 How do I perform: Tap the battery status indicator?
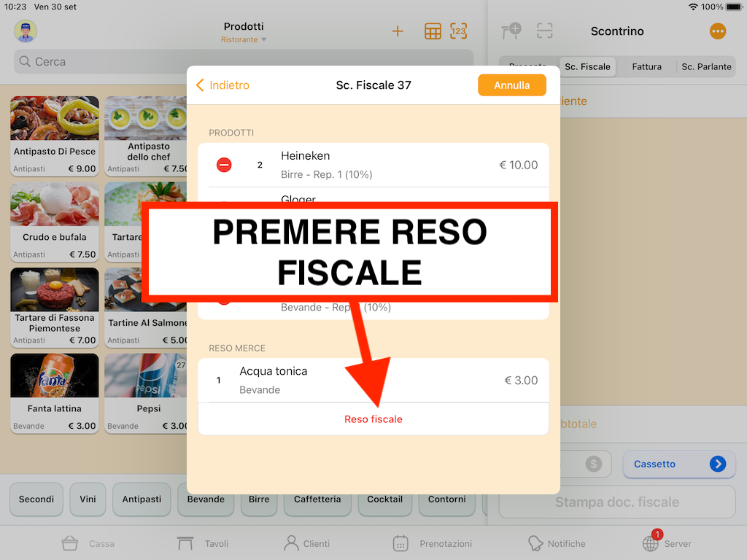(734, 7)
